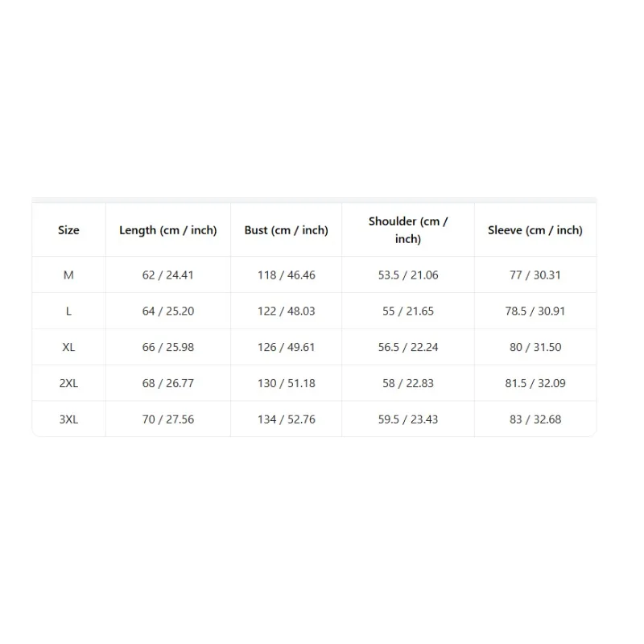Screen dimensions: 644x644
Task: Select the XL size row label
Action: [x=68, y=348]
